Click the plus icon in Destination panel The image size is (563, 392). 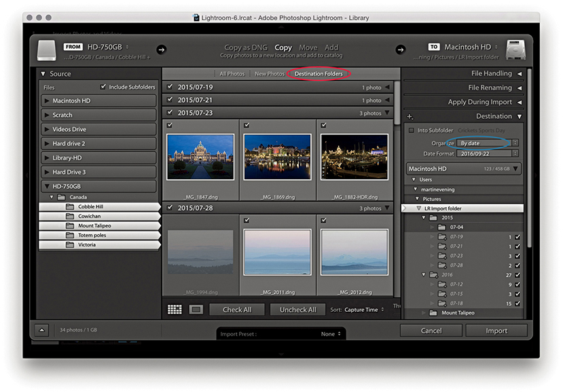410,117
